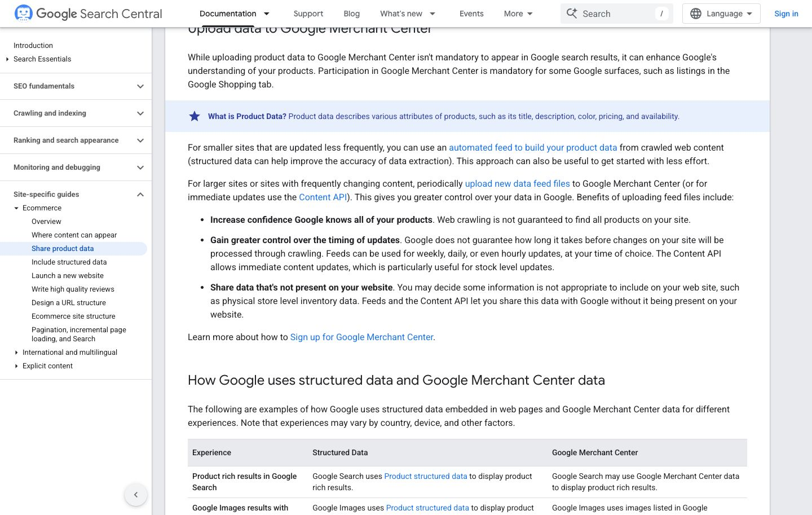Follow upload new data feed files link
812x515 pixels.
[517, 184]
